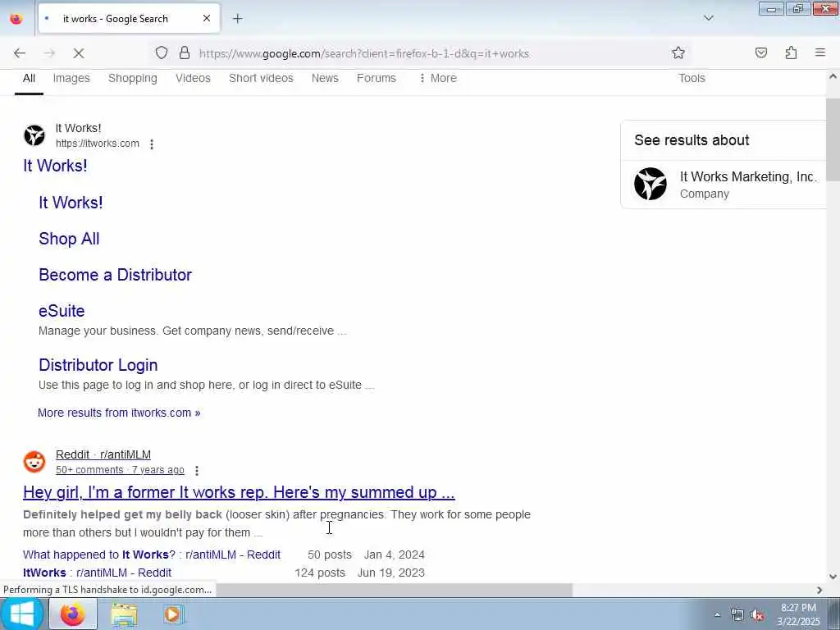Open the indented It Works! sitelink

(x=71, y=203)
